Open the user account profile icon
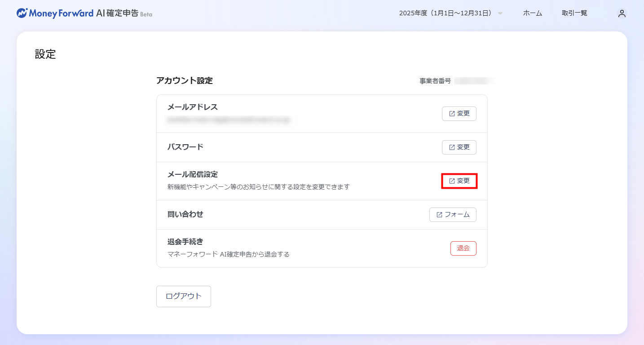The image size is (644, 345). coord(622,13)
